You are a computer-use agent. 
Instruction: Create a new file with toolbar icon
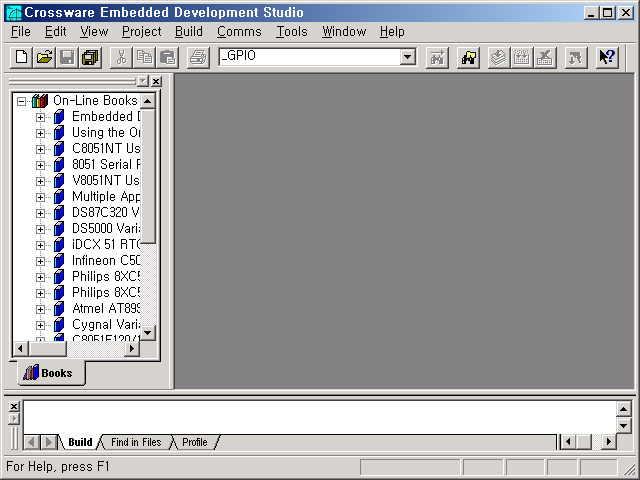(21, 57)
